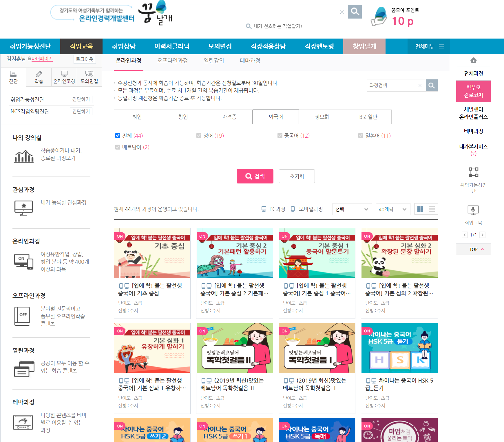Open the 전체메뉴 hamburger menu
This screenshot has height=442, width=504.
click(429, 46)
